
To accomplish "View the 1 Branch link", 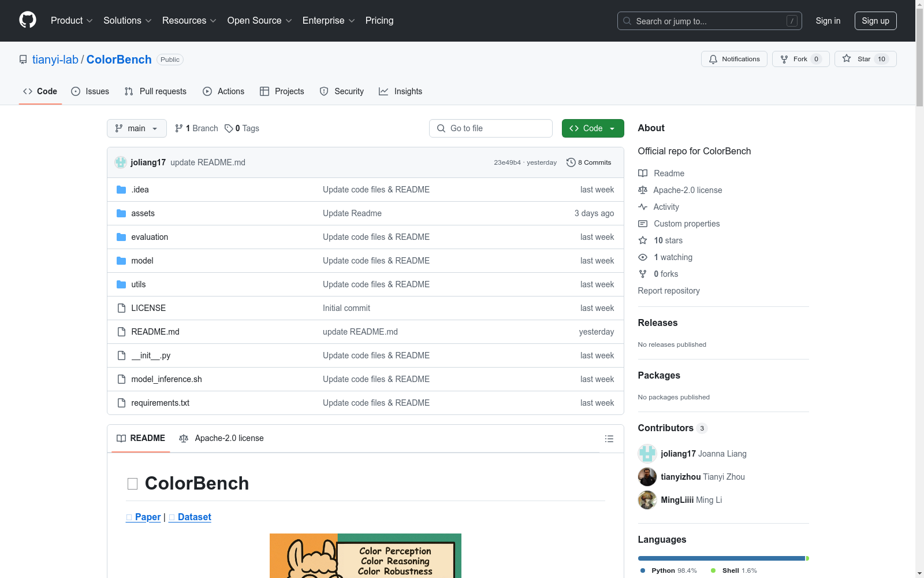I will click(196, 128).
